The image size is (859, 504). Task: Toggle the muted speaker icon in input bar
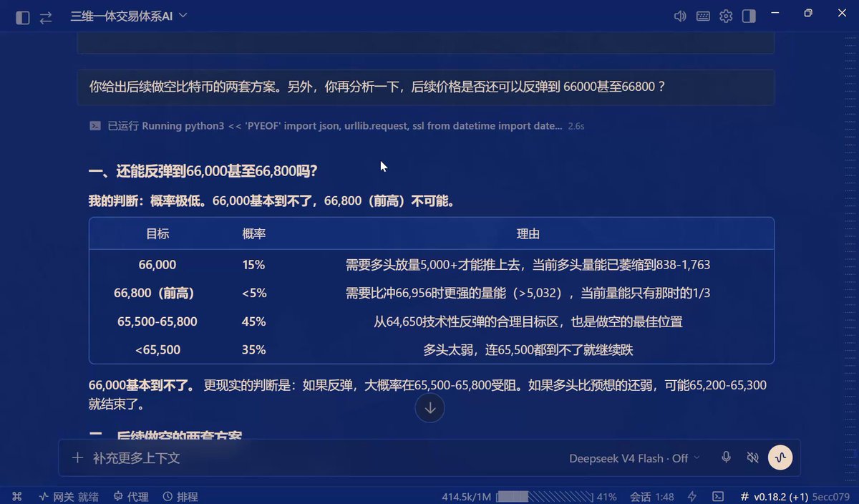tap(752, 457)
